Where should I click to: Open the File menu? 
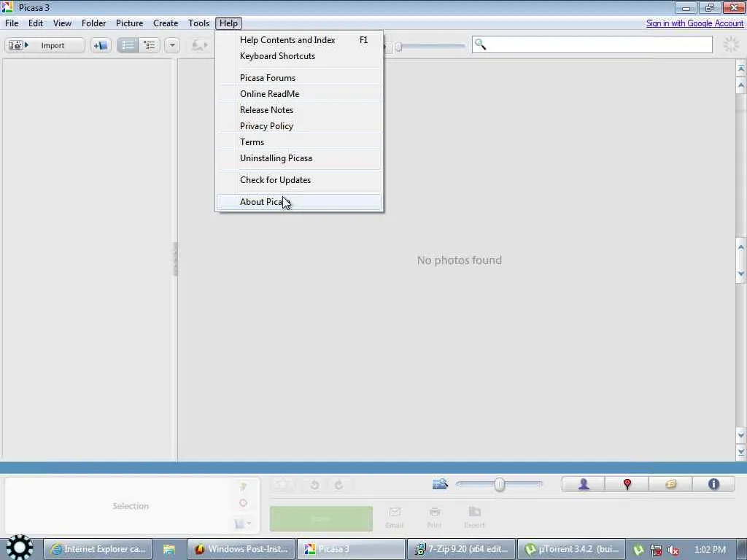[x=12, y=23]
